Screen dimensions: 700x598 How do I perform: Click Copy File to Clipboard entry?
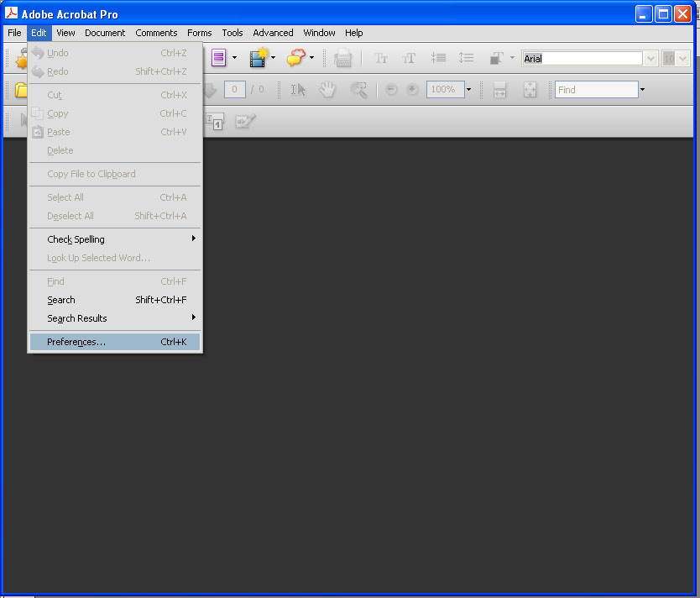pyautogui.click(x=115, y=174)
